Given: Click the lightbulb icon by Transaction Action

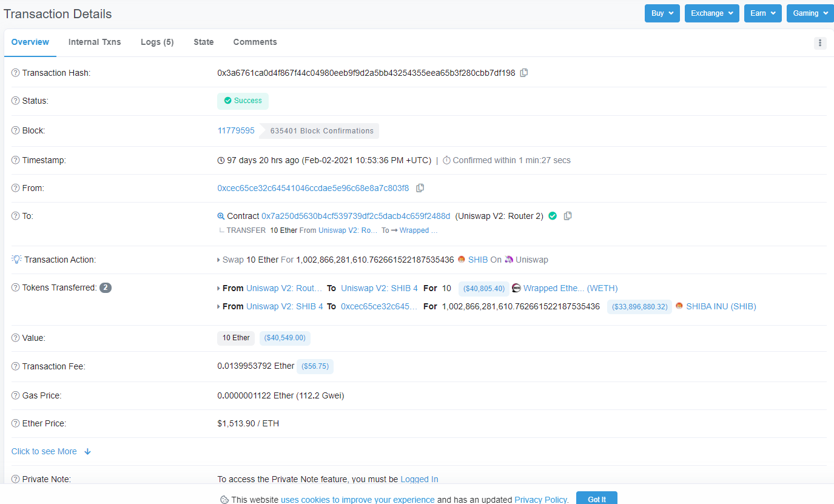Looking at the screenshot, I should 16,260.
